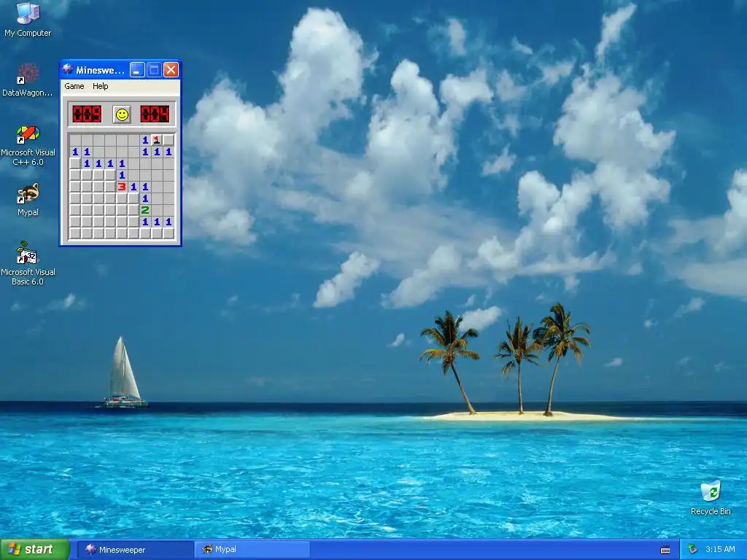Click the Minesweeper window title bar text
Viewport: 747px width, 560px height.
[100, 70]
